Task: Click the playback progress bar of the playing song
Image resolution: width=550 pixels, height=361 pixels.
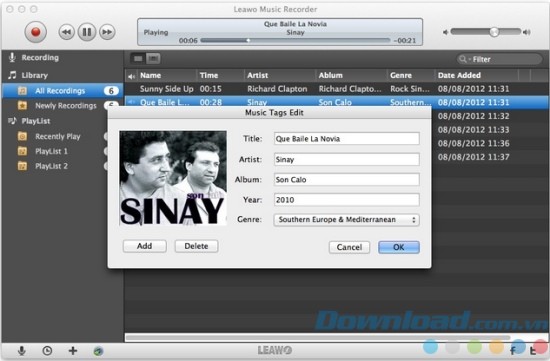Action: coord(295,40)
